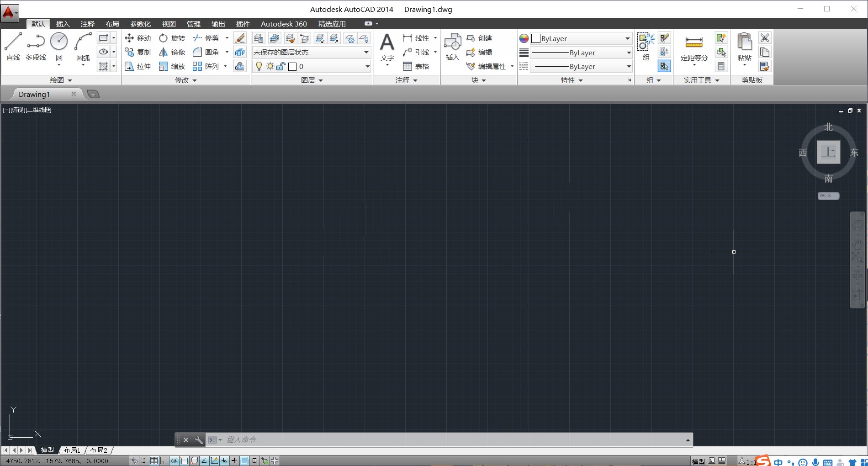
Task: Click the Pan hand in navigation bar
Action: (x=857, y=244)
